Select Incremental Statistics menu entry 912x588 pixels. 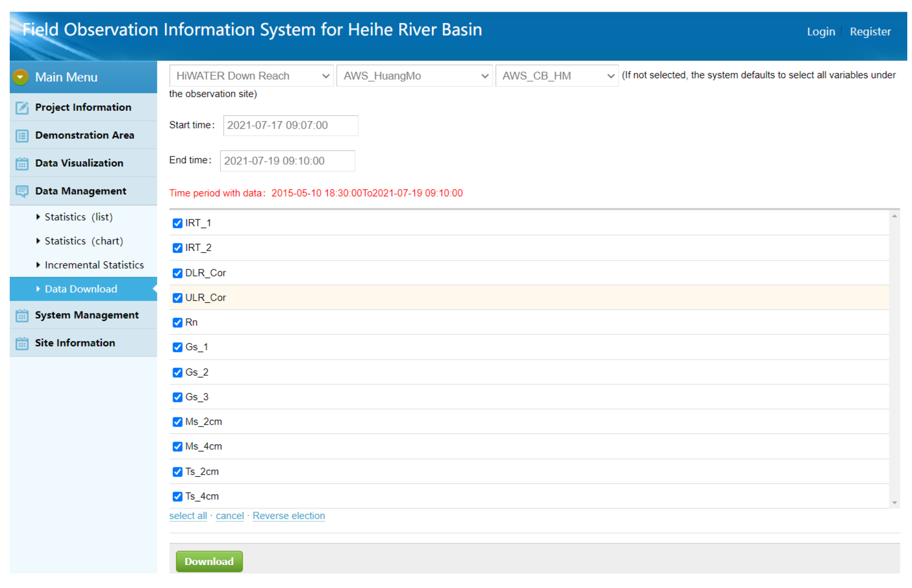[x=94, y=265]
